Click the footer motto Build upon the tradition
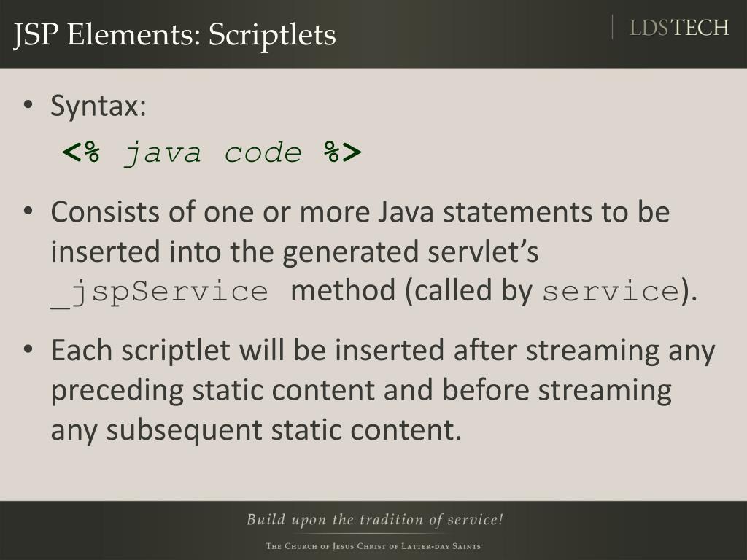 pyautogui.click(x=375, y=519)
